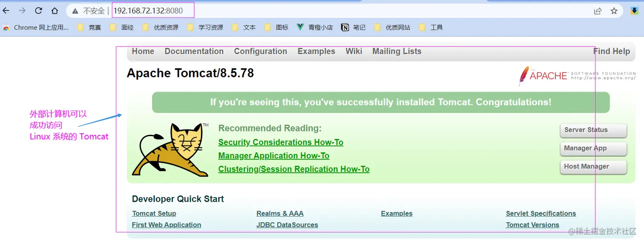Image resolution: width=644 pixels, height=243 pixels.
Task: Open the 学习资源 bookmark folder
Action: tap(205, 28)
